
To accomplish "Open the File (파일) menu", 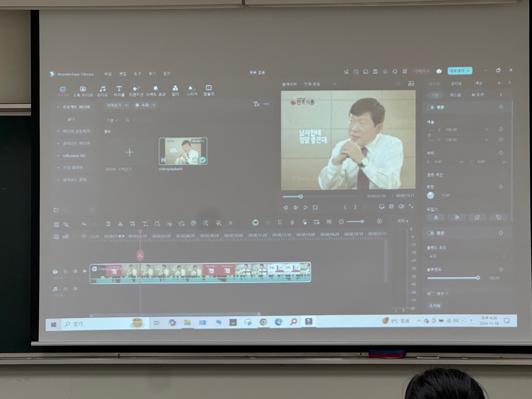I will [x=108, y=74].
